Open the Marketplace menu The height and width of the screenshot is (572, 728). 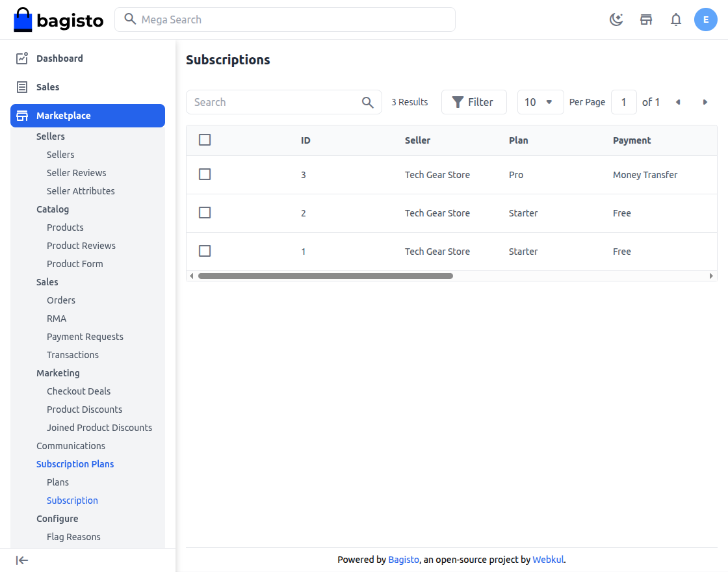click(x=88, y=116)
